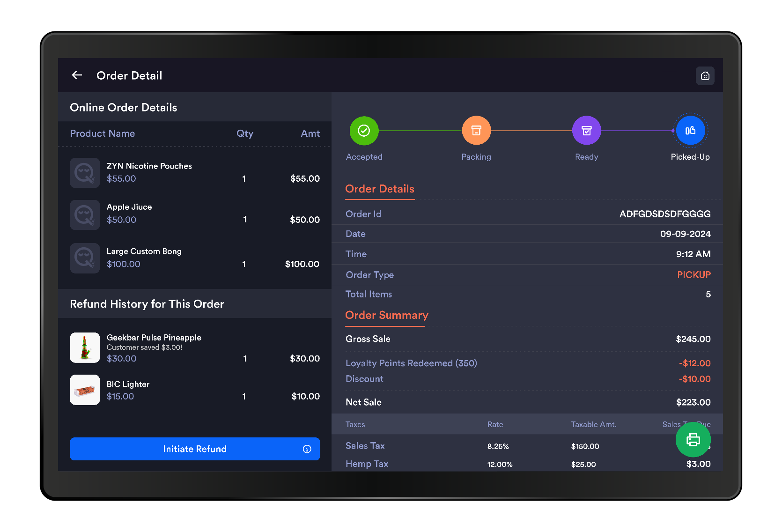
Task: Click Large Custom Bong placeholder image
Action: [85, 258]
